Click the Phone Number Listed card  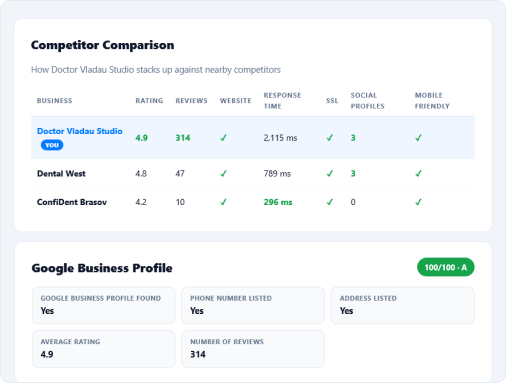253,305
